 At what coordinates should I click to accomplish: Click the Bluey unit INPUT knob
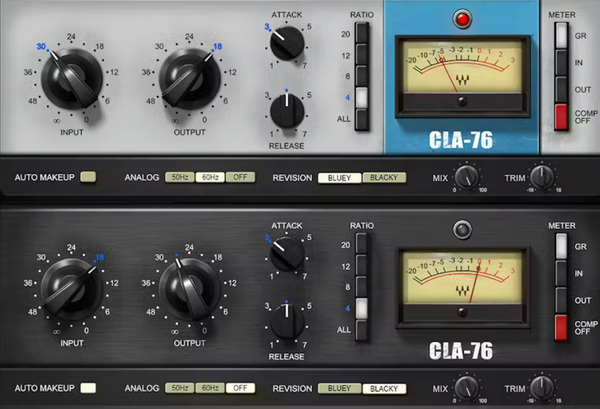72,79
